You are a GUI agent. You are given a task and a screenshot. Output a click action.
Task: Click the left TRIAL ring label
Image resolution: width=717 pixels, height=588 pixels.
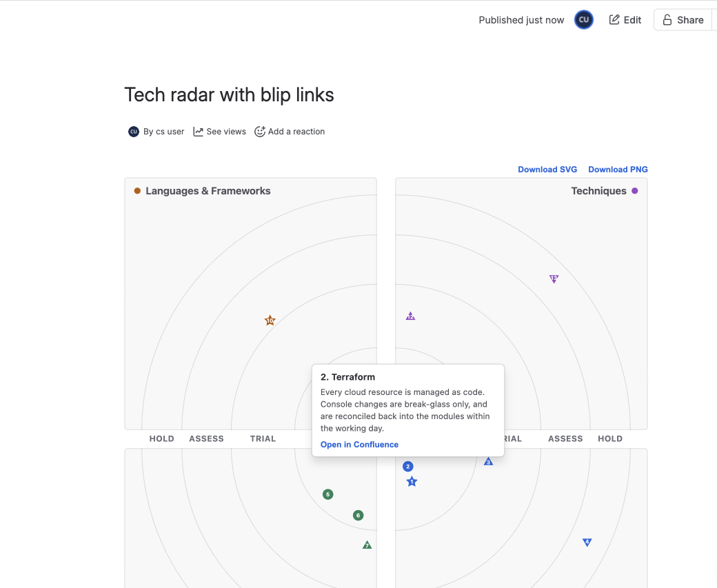tap(263, 438)
